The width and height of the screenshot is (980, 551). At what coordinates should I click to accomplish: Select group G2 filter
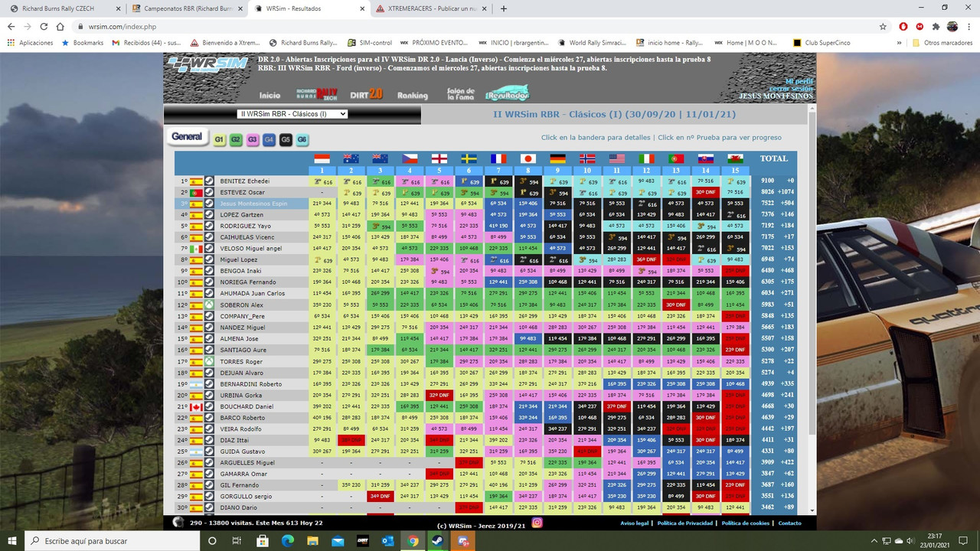(x=236, y=140)
